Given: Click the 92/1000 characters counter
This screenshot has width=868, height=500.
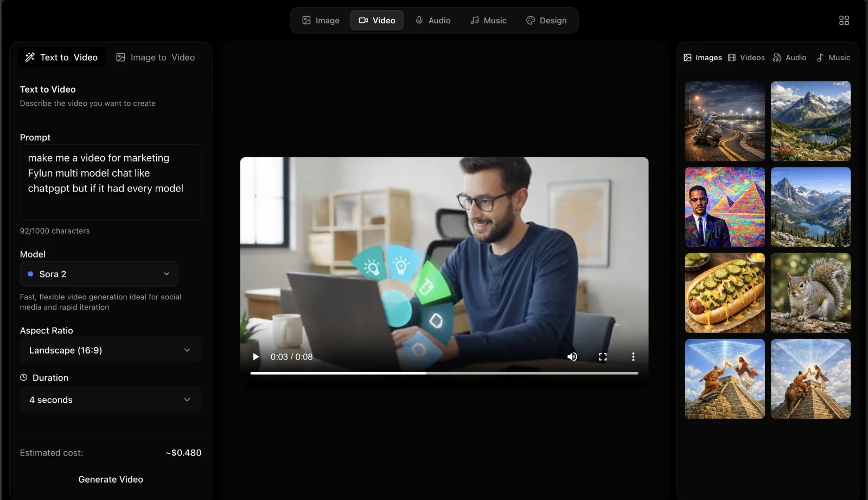Looking at the screenshot, I should [55, 231].
